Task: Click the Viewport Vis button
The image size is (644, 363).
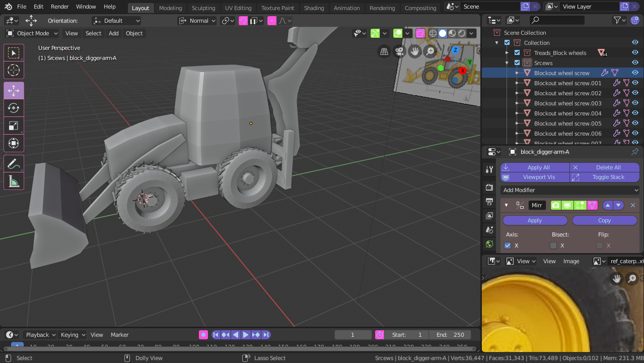Action: (535, 177)
